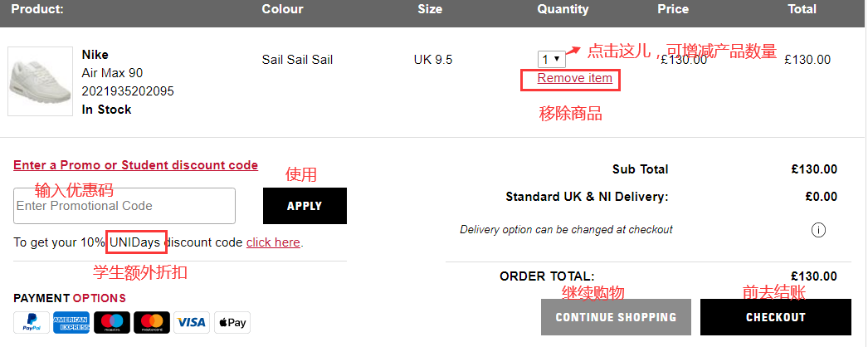
Task: Click the Apple Pay icon
Action: pyautogui.click(x=232, y=323)
